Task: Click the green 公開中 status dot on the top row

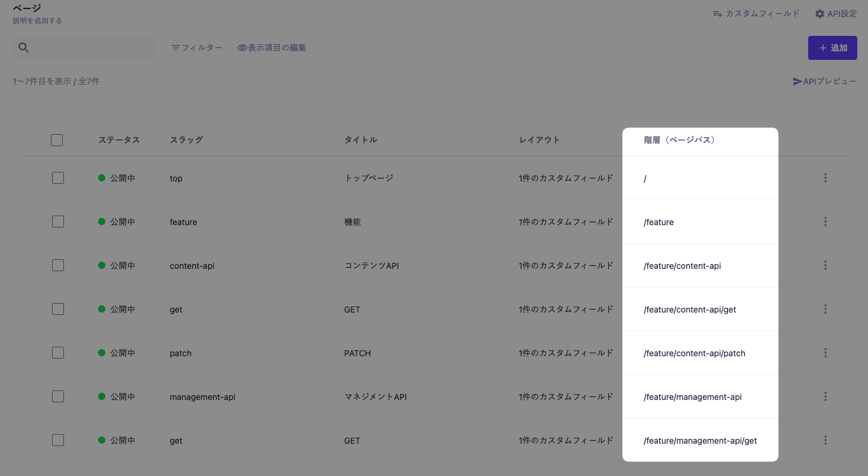Action: click(100, 178)
